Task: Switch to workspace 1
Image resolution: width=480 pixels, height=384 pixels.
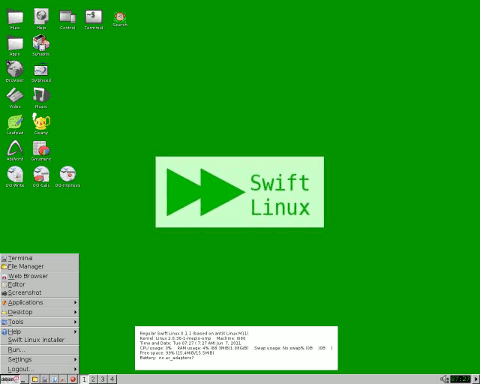Action: click(84, 379)
